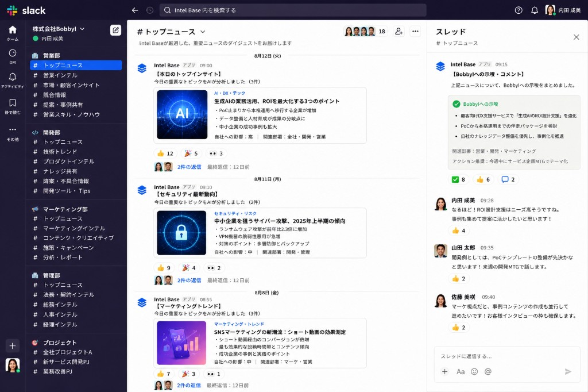Open the Home tab in left rail

click(13, 33)
